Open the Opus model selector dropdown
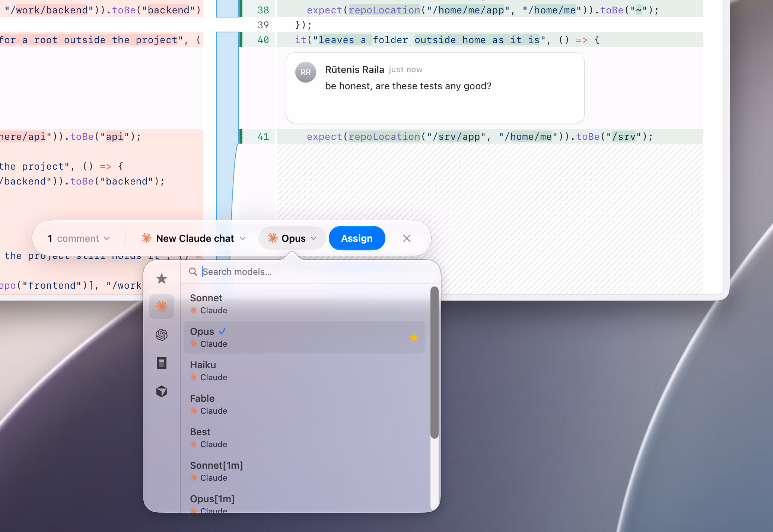The height and width of the screenshot is (532, 773). [292, 238]
